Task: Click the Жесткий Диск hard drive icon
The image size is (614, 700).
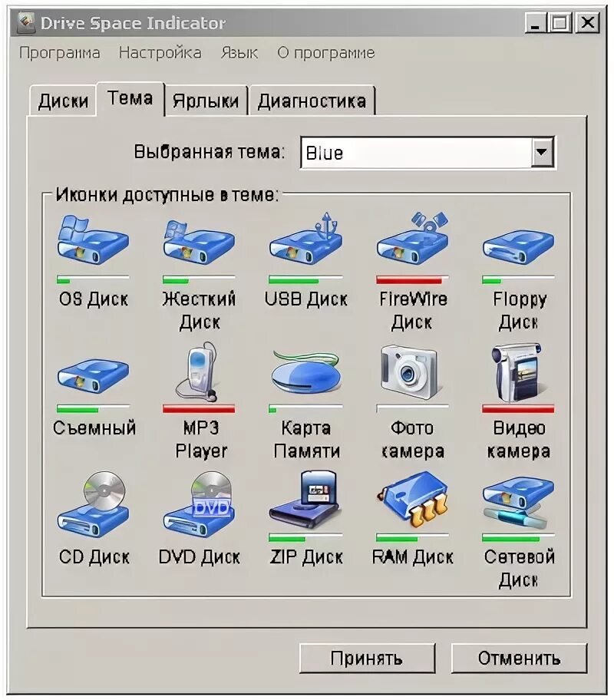Action: pyautogui.click(x=199, y=243)
